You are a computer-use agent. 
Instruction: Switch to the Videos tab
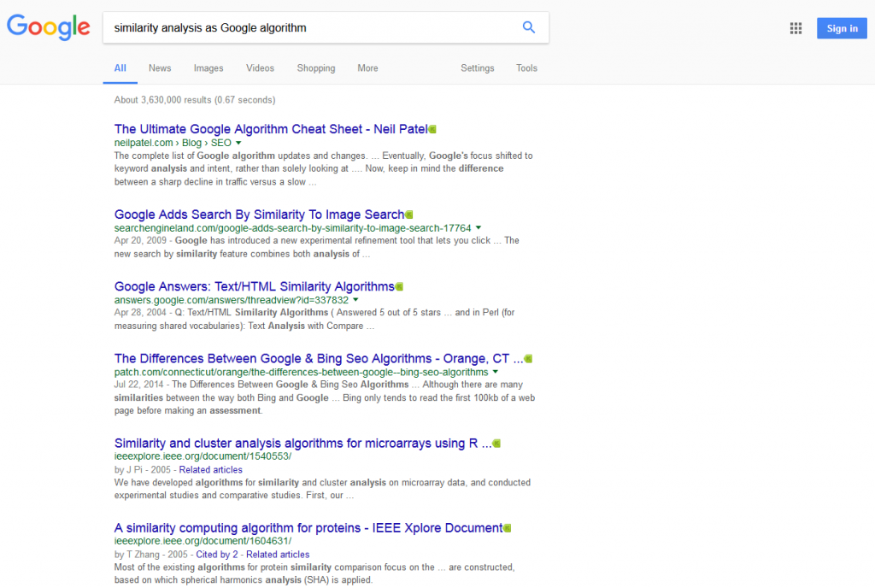click(x=260, y=68)
